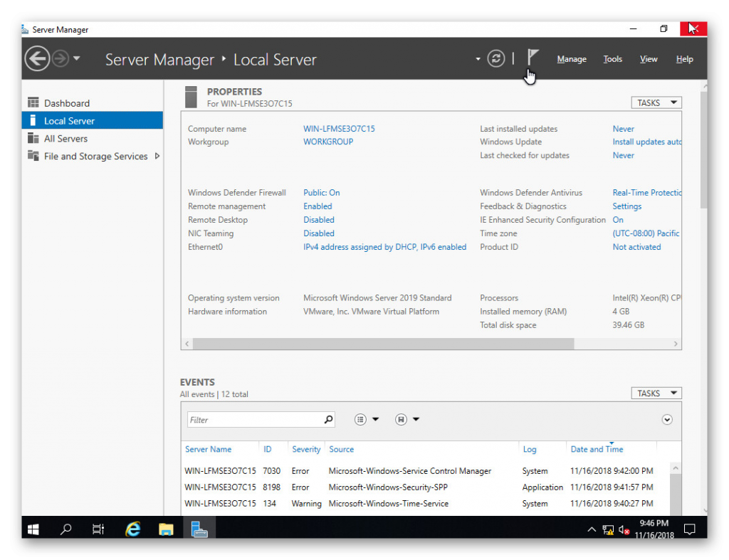Open Windows Update install link
Screen dimensions: 729x560
click(x=646, y=142)
